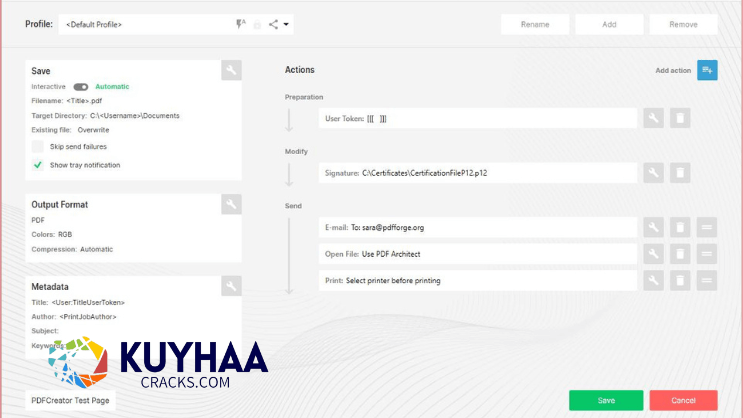Open Save settings wrench icon
This screenshot has width=743, height=418.
pyautogui.click(x=231, y=70)
